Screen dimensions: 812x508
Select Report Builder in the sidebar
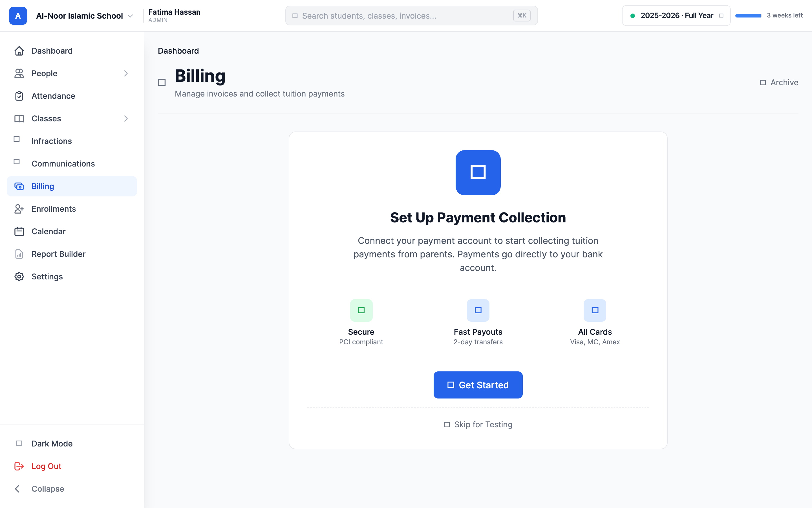pyautogui.click(x=72, y=254)
